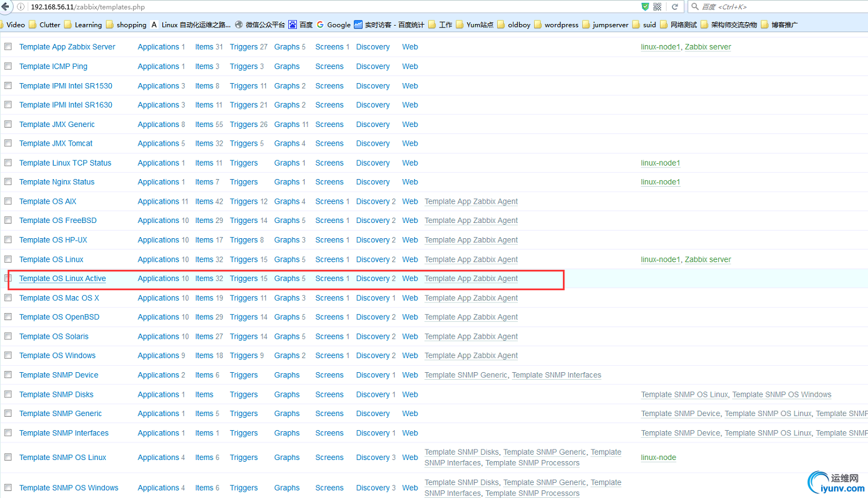Open Graphs 11 for Template JMX Generic
The width and height of the screenshot is (868, 498).
point(291,124)
